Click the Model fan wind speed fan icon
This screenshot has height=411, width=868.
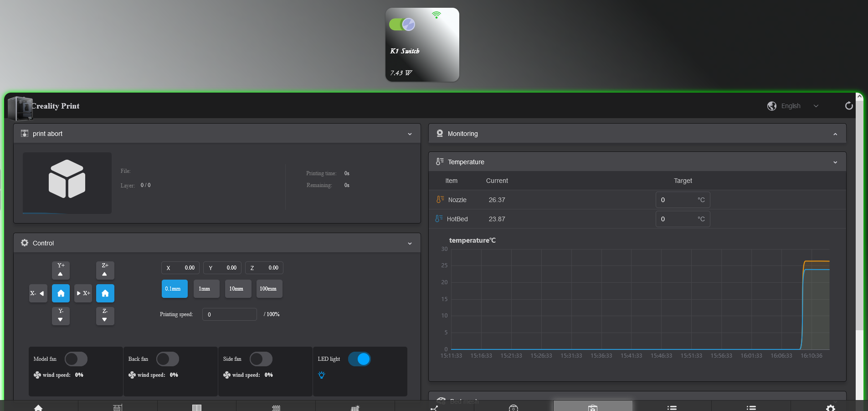[37, 375]
